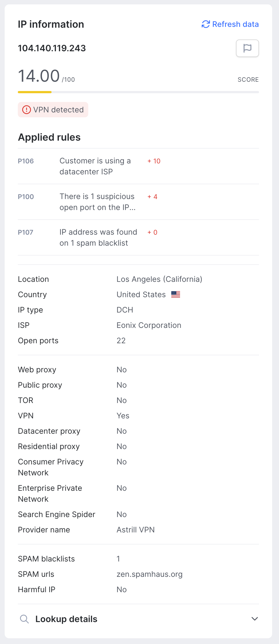Click the United States flag icon

[x=175, y=294]
